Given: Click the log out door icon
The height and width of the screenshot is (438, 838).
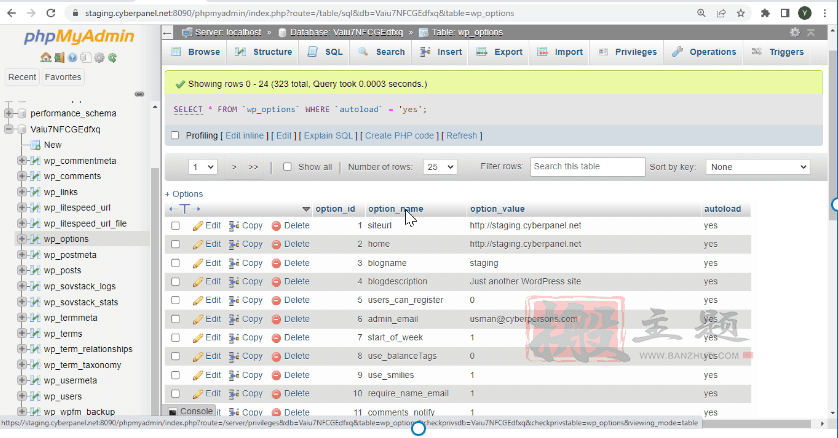Looking at the screenshot, I should [x=59, y=58].
